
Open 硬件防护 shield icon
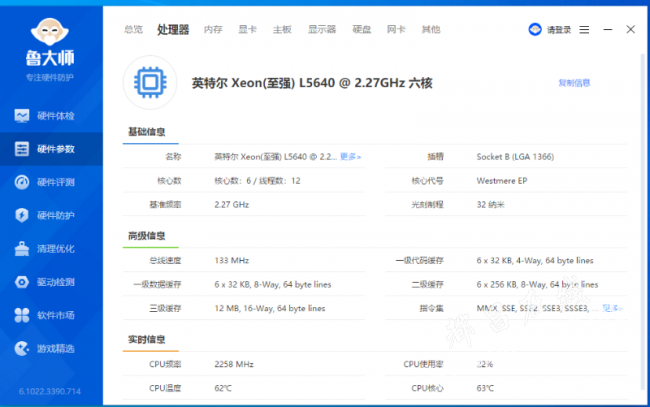pyautogui.click(x=22, y=215)
